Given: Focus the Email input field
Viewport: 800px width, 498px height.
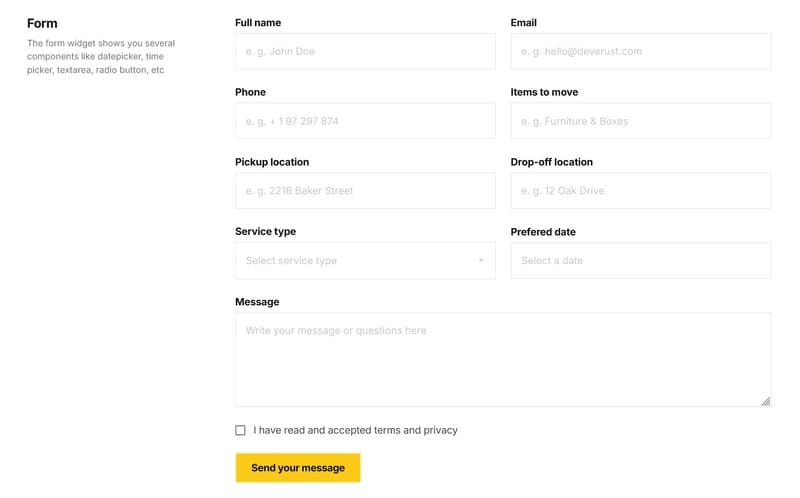Looking at the screenshot, I should [640, 51].
